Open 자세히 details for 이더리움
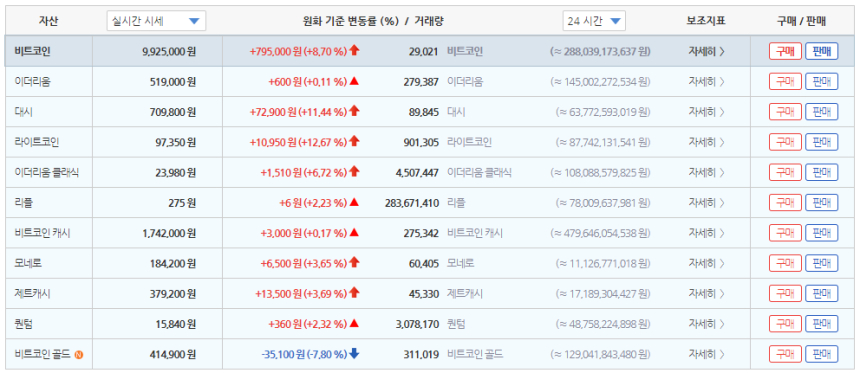 point(707,82)
